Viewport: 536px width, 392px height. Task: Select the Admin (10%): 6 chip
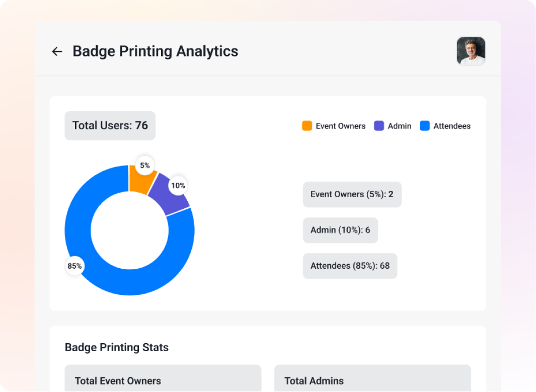[340, 230]
